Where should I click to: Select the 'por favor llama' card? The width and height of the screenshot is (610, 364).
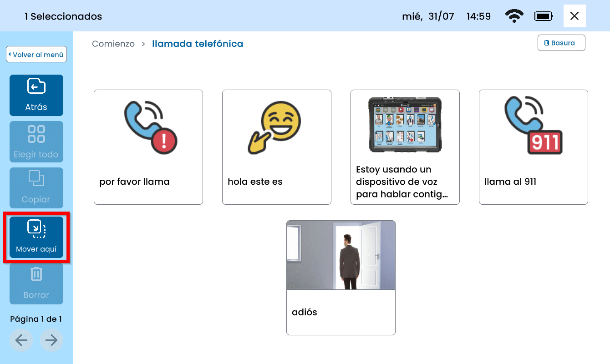[x=148, y=147]
